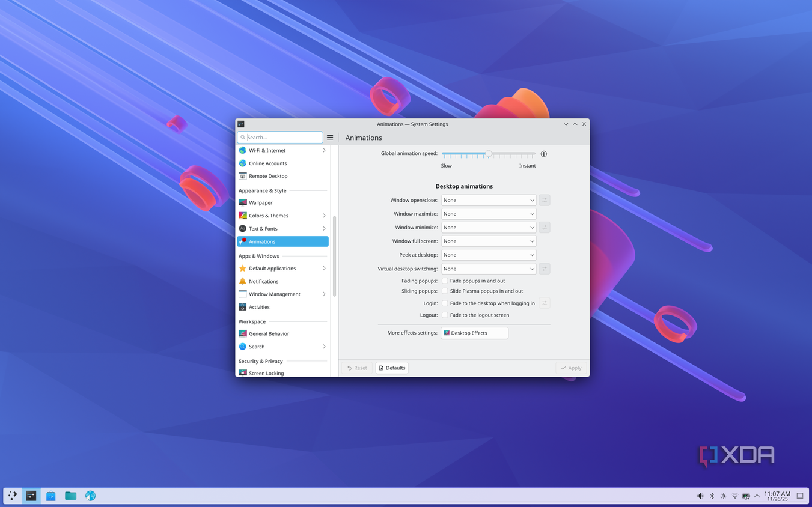Expand the Wi-Fi & Internet chevron

coord(324,150)
